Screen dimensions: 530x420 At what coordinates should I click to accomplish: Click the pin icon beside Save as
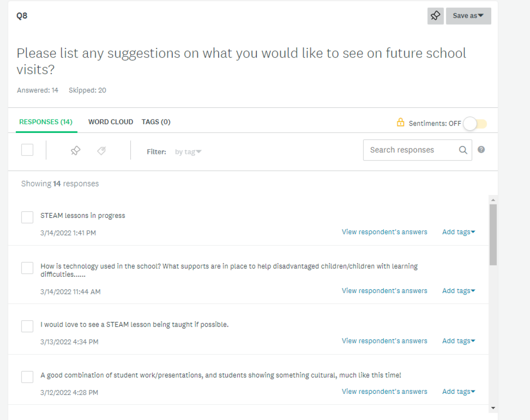coord(435,16)
